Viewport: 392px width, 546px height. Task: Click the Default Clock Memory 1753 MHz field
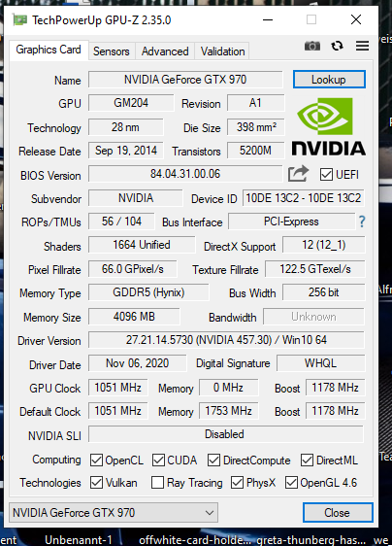tap(229, 411)
